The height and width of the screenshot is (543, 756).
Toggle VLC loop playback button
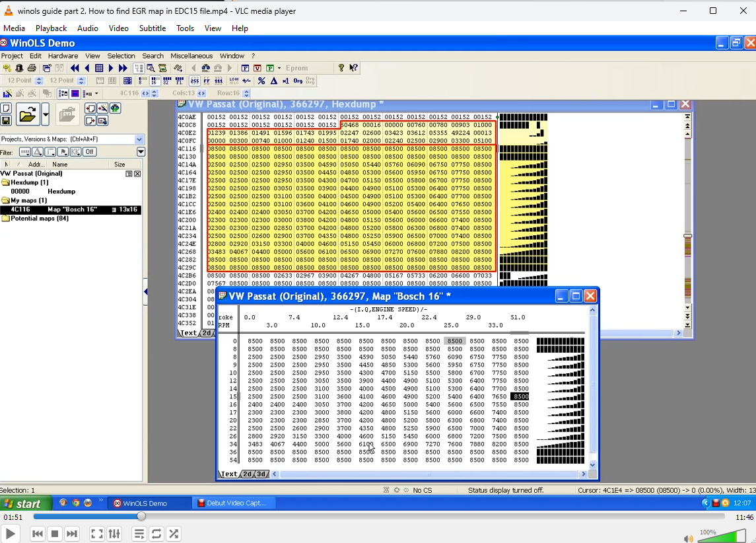pos(156,533)
